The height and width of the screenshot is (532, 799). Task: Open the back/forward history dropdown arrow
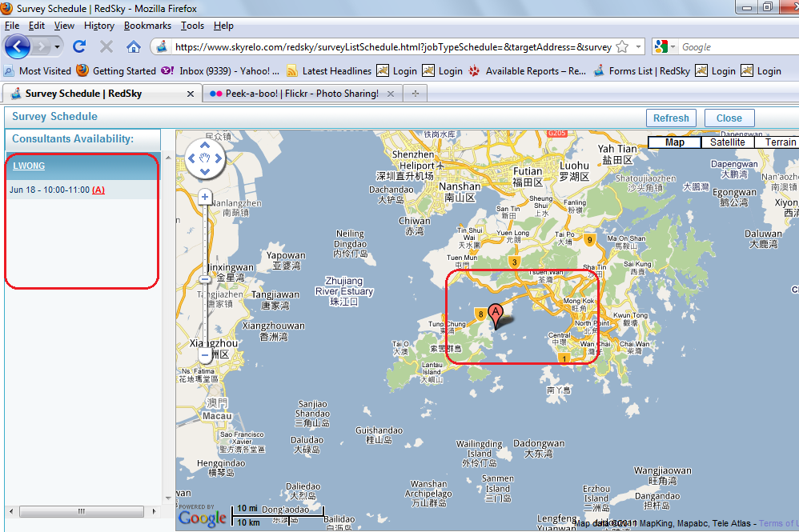pyautogui.click(x=57, y=47)
